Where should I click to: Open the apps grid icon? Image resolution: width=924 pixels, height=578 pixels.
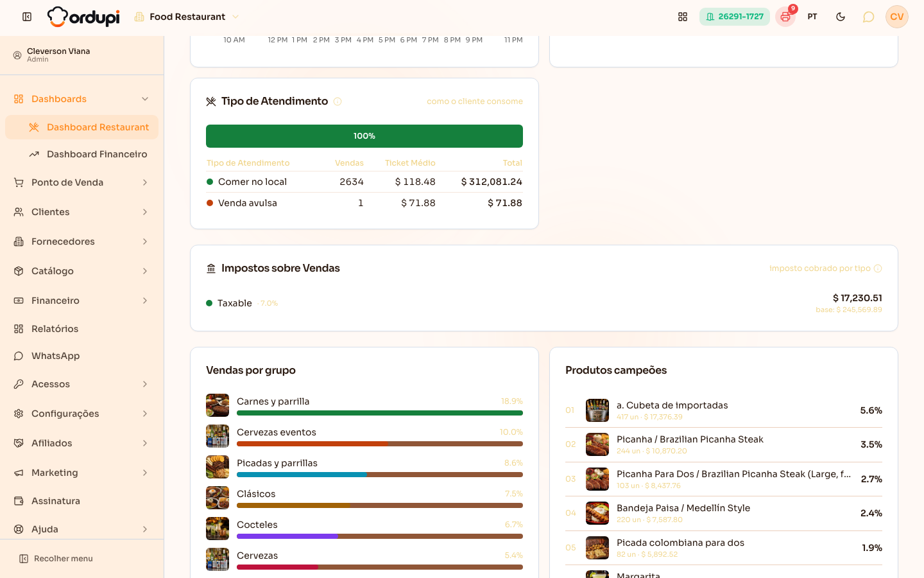[x=683, y=17]
